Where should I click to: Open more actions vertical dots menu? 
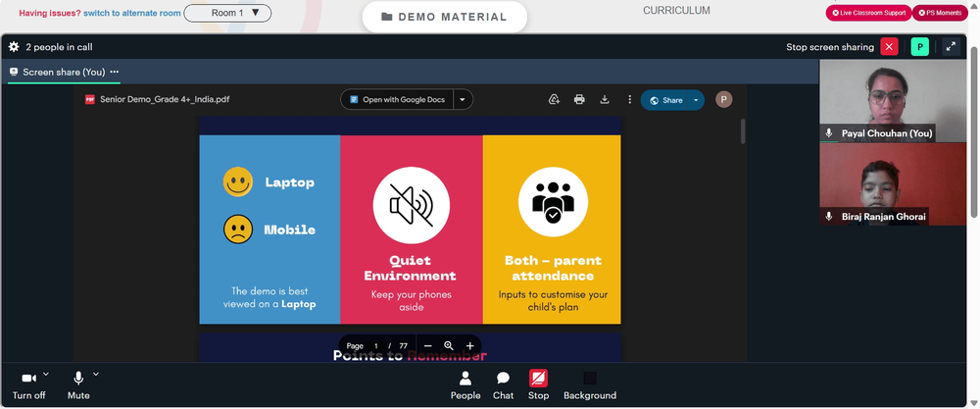[629, 99]
